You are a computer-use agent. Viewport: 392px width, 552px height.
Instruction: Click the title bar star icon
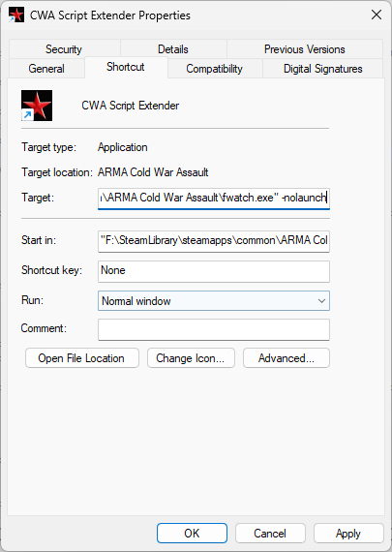(x=16, y=15)
